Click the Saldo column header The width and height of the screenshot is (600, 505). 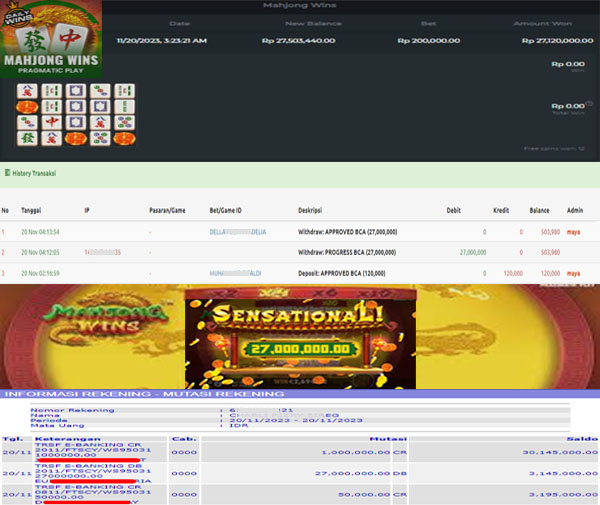pyautogui.click(x=582, y=438)
